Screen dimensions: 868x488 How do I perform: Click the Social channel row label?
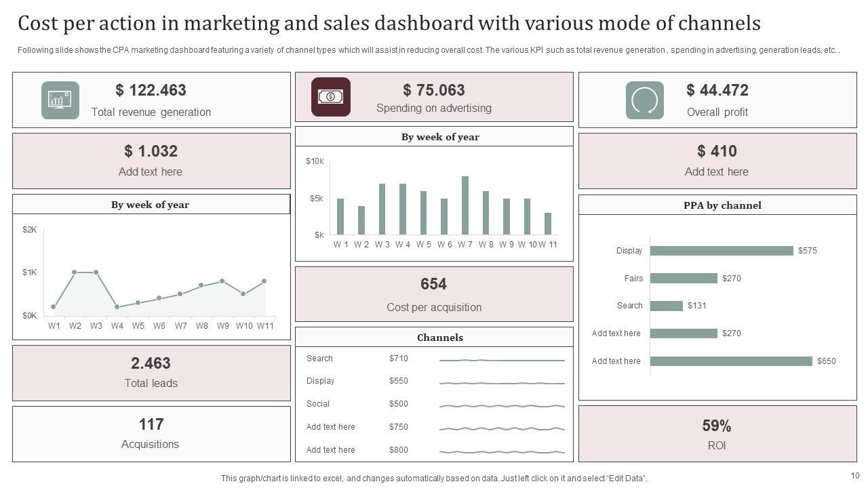318,404
